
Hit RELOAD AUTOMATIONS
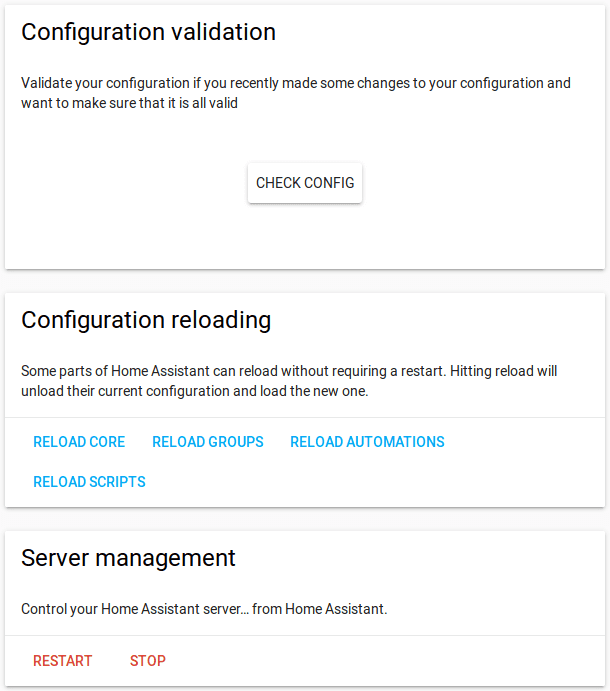click(367, 442)
